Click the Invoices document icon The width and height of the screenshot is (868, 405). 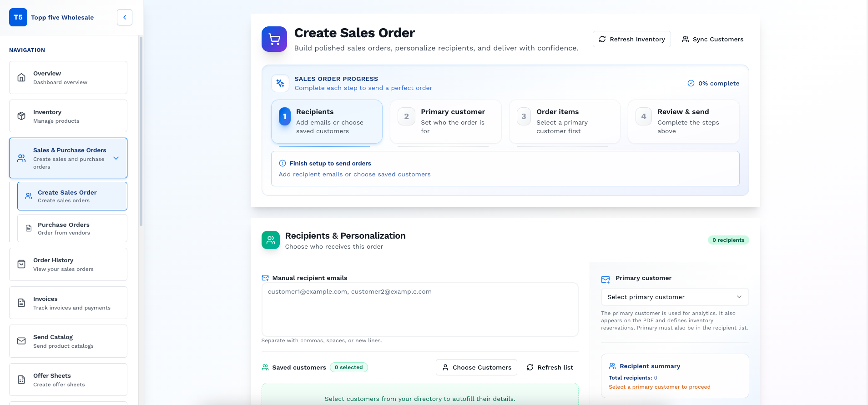[x=21, y=303]
